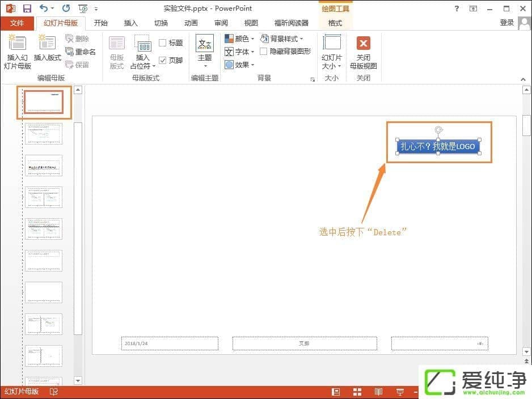The height and width of the screenshot is (399, 532).
Task: Enable 隐藏背景图形 (Hide Background Graphics)
Action: (x=264, y=51)
